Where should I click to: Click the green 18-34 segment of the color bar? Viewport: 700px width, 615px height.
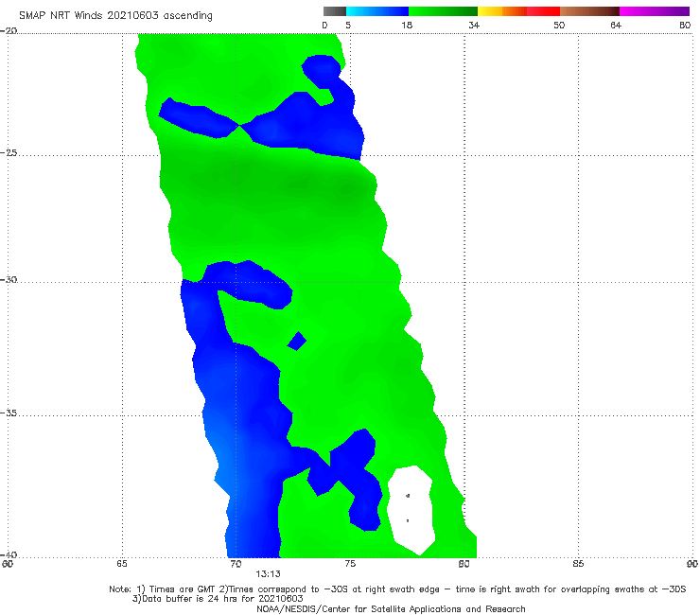coord(443,11)
